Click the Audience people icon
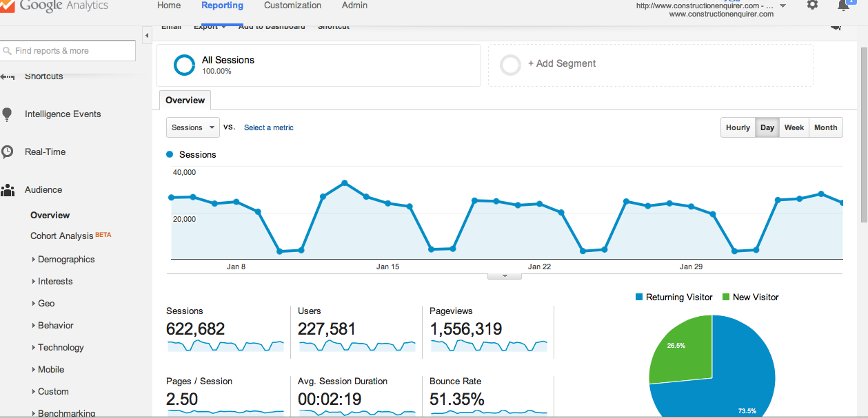Viewport: 868px width, 418px height. coord(8,190)
